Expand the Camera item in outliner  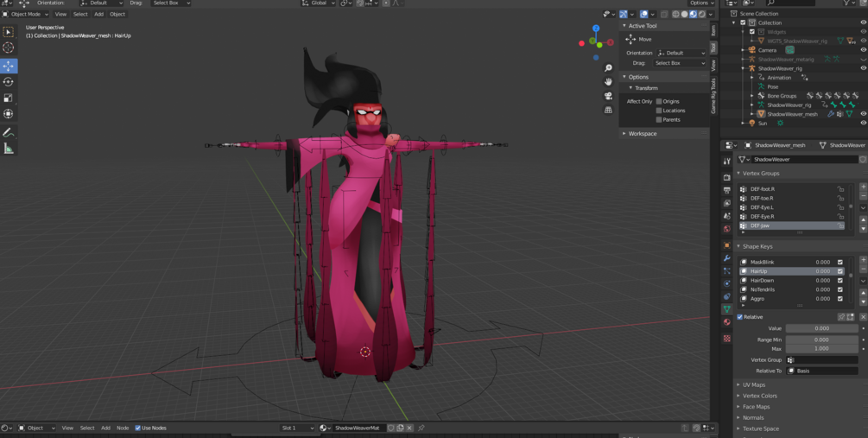(x=743, y=50)
